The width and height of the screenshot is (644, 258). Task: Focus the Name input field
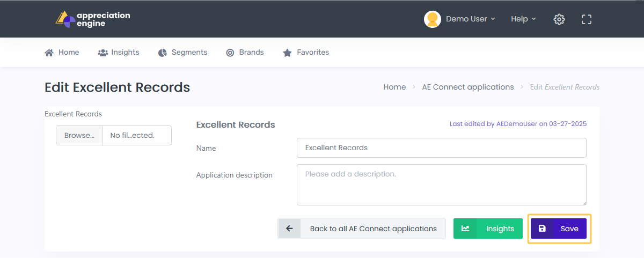442,148
